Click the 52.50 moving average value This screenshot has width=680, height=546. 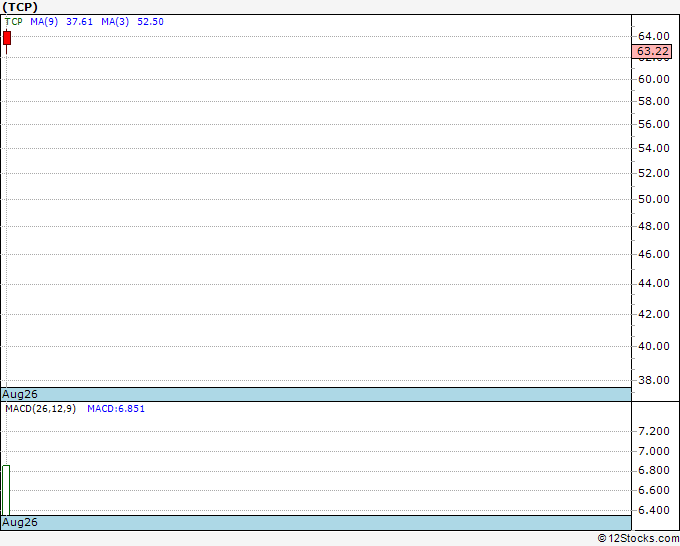tap(150, 22)
